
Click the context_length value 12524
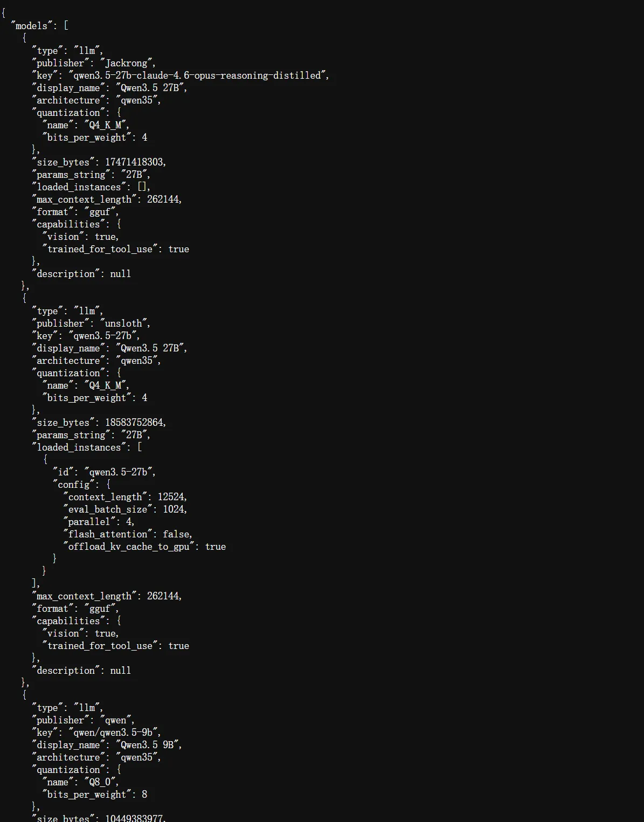pyautogui.click(x=171, y=497)
